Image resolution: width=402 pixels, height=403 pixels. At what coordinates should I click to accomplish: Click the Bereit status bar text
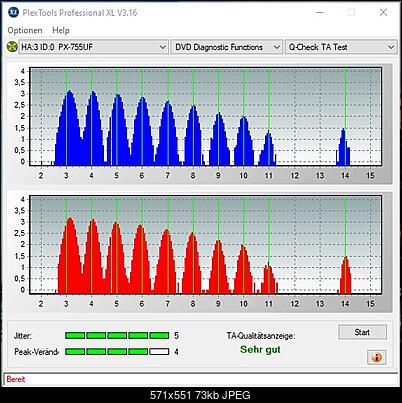tap(16, 379)
